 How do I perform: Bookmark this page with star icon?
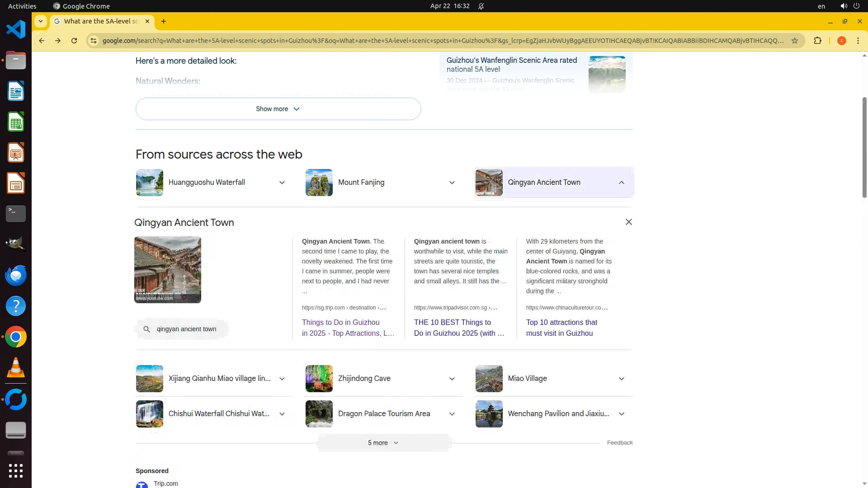795,41
